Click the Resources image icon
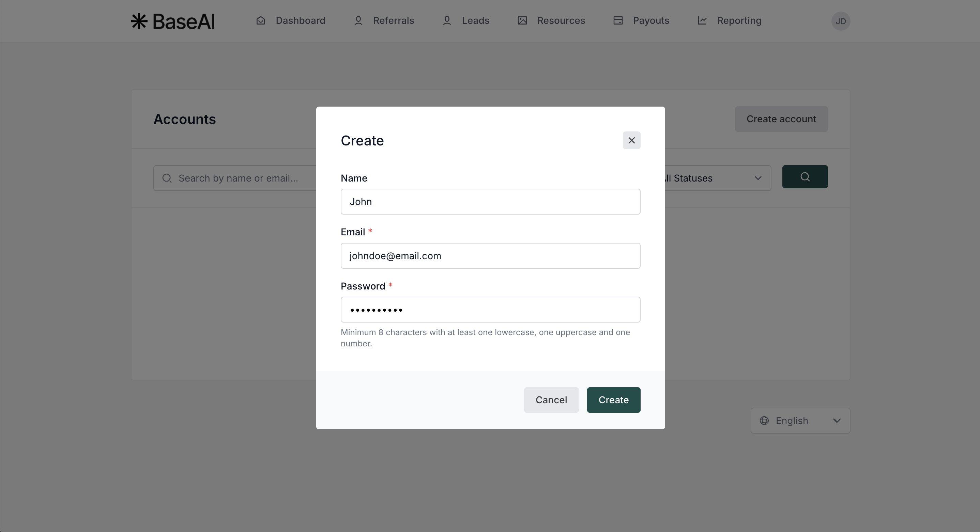980x532 pixels. (x=522, y=20)
